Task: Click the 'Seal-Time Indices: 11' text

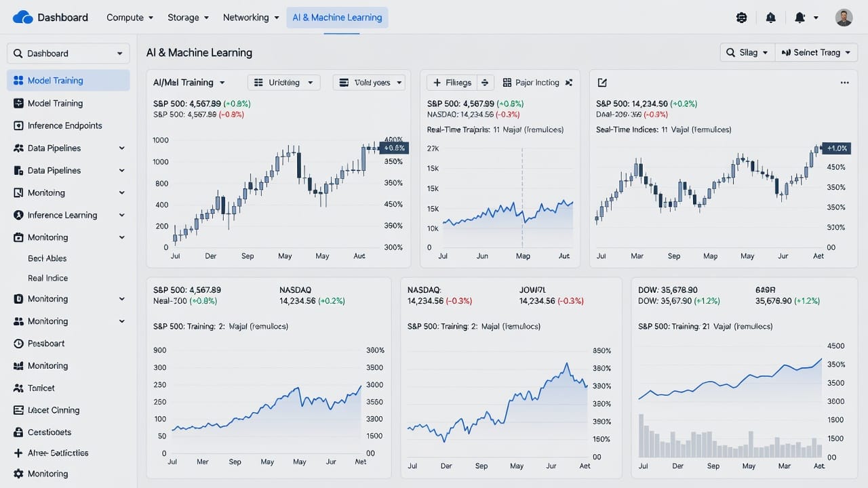Action: pyautogui.click(x=632, y=129)
